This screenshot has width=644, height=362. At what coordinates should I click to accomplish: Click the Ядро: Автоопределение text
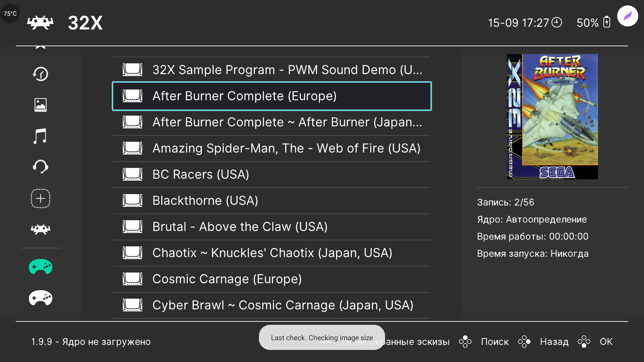click(x=532, y=219)
